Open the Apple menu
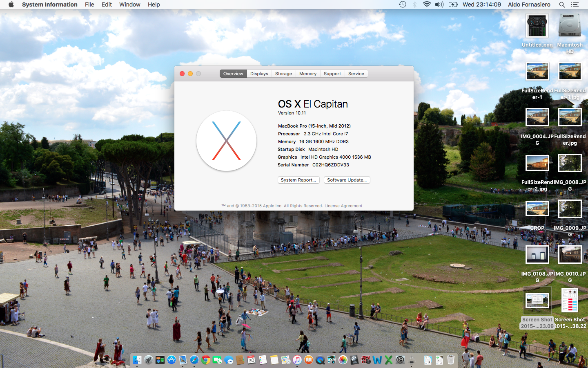Viewport: 588px width, 368px height. click(x=11, y=4)
